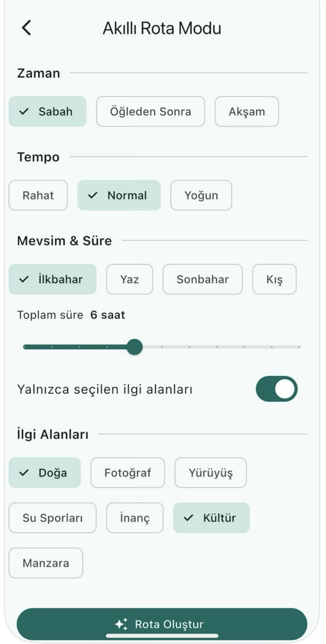Pick the Kış season chip
Image resolution: width=326 pixels, height=644 pixels.
274,279
